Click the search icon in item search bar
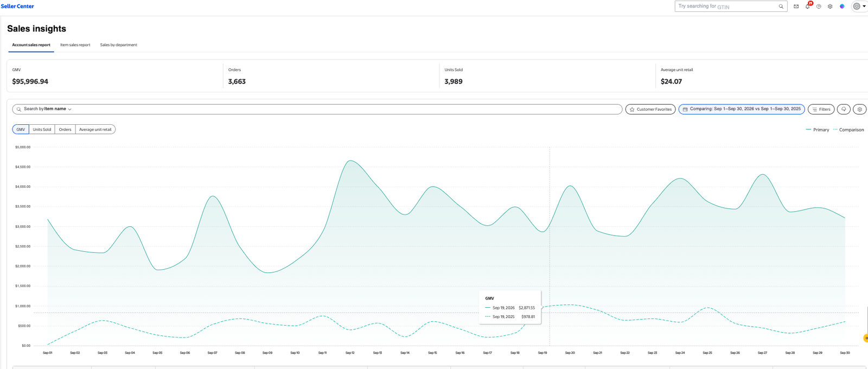This screenshot has width=868, height=369. [x=19, y=109]
